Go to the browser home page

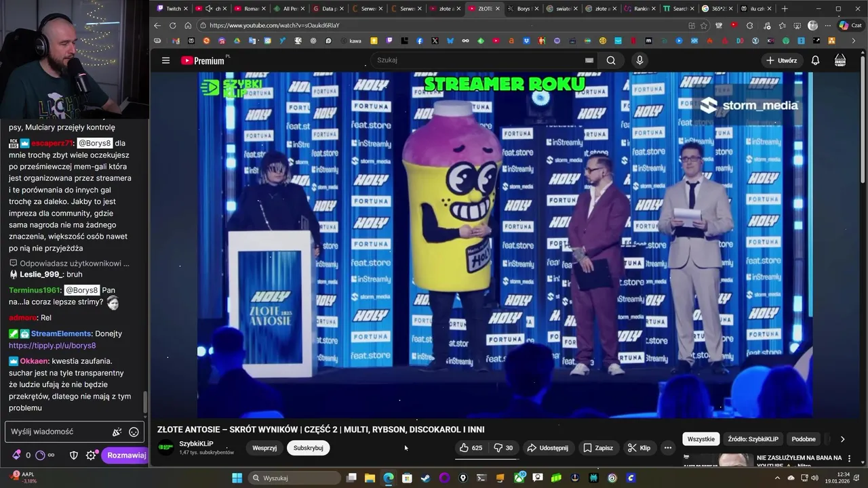click(x=188, y=26)
